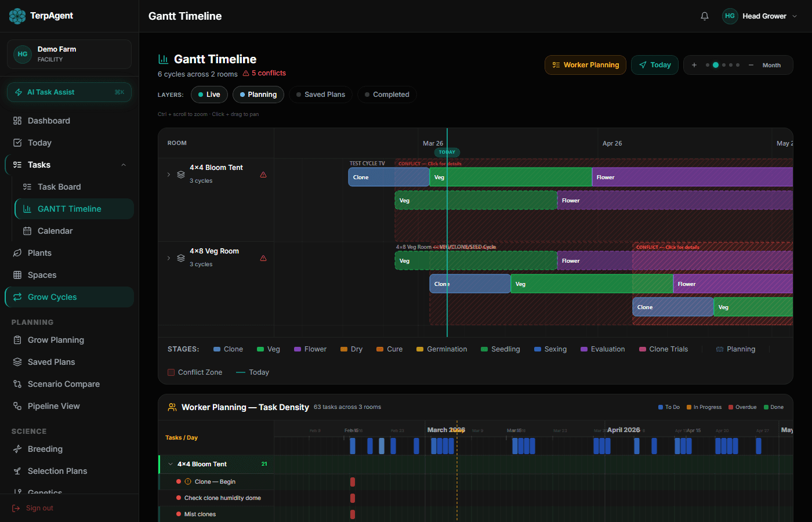The width and height of the screenshot is (812, 522).
Task: Toggle the Completed layer
Action: (x=387, y=95)
